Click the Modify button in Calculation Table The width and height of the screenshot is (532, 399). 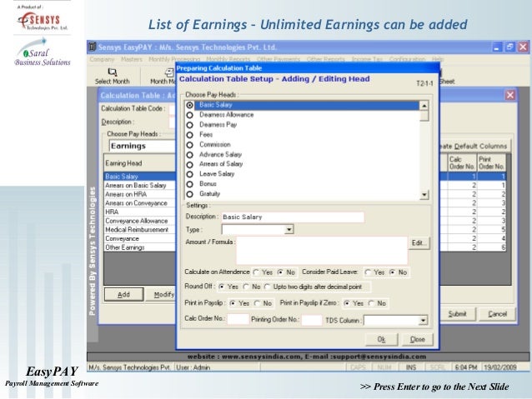tap(161, 294)
